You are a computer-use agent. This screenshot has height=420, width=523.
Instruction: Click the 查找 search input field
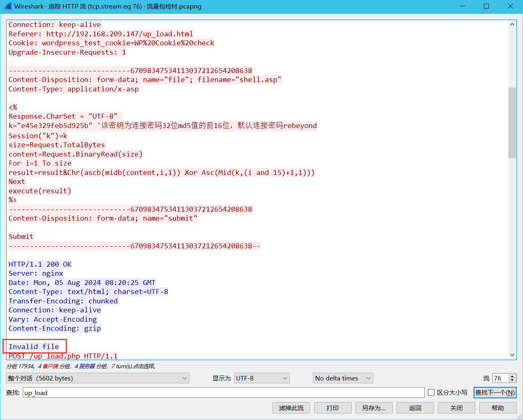coord(224,393)
